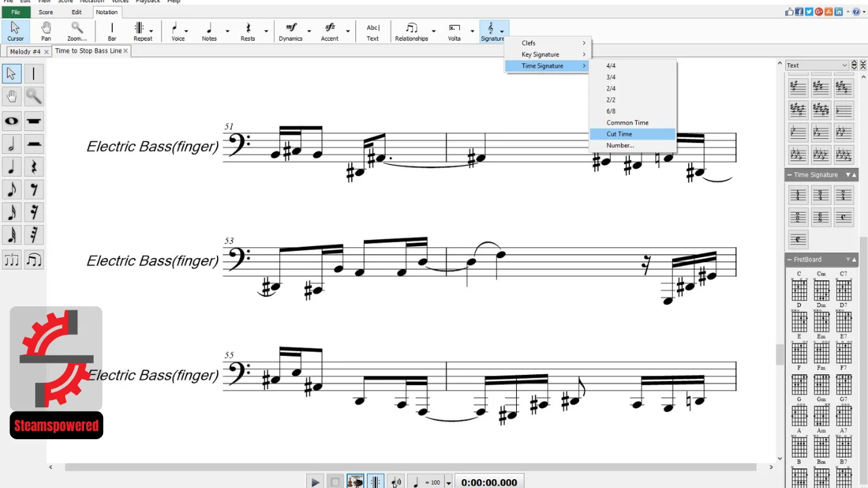Choose the 6/8 time signature tile in side panel

coord(821,218)
